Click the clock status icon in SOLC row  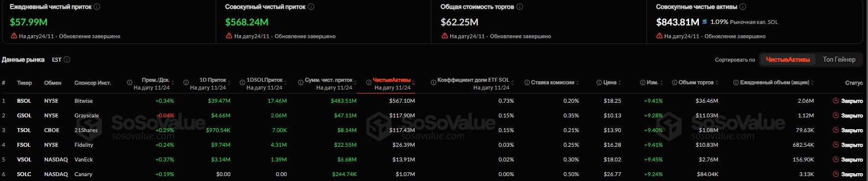[x=836, y=174]
